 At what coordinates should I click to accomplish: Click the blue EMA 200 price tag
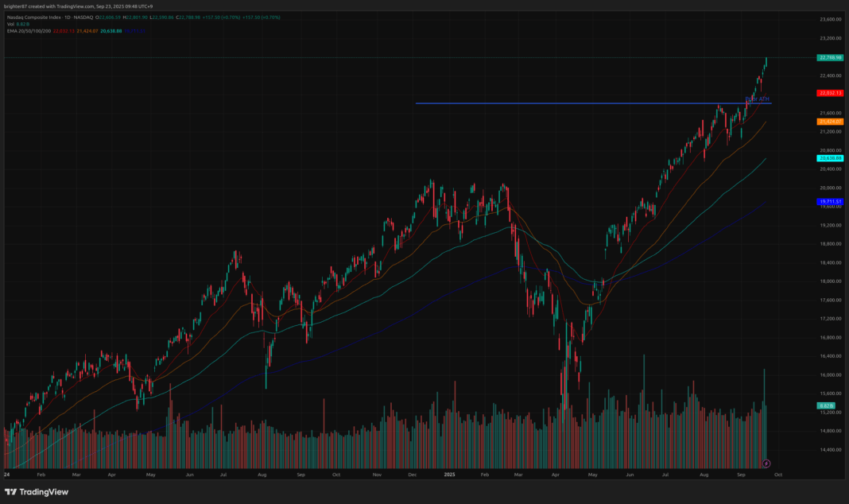pos(829,202)
